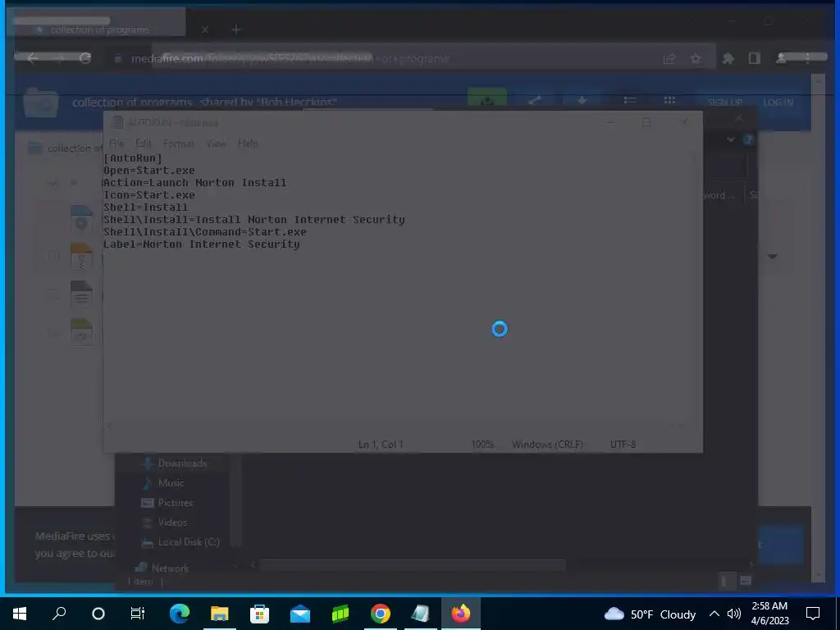Go back in the browser

pyautogui.click(x=32, y=58)
